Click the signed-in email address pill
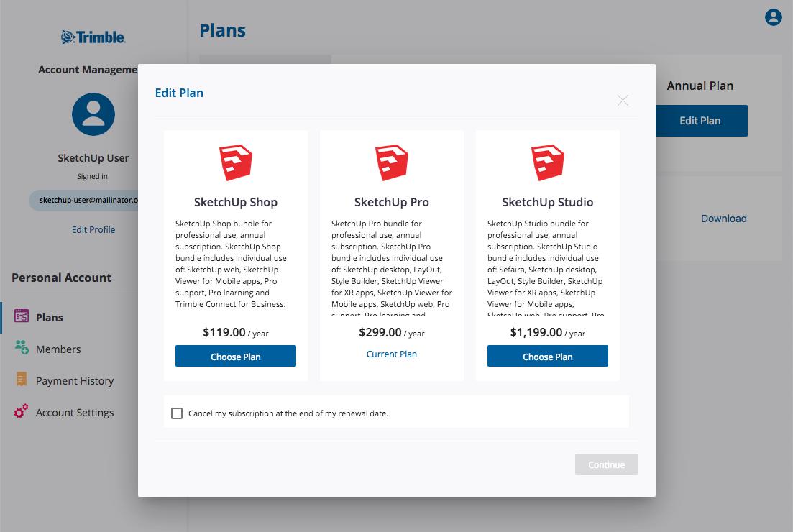This screenshot has height=532, width=793. point(84,201)
